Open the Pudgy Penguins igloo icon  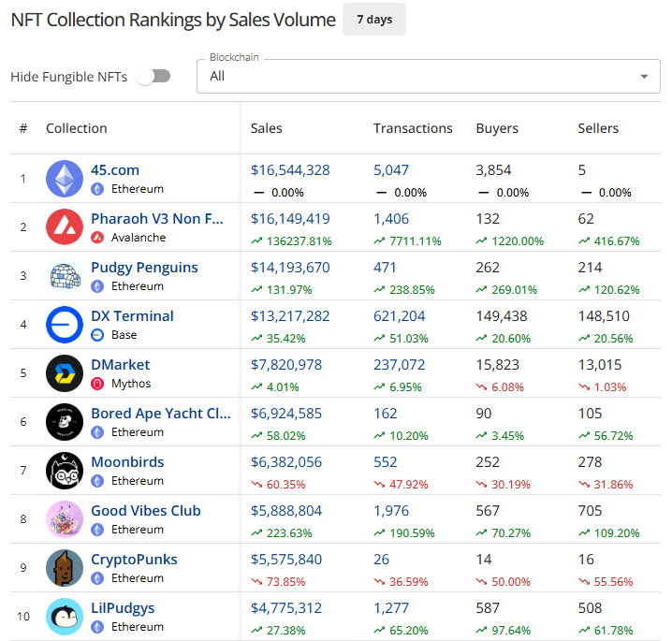click(65, 276)
